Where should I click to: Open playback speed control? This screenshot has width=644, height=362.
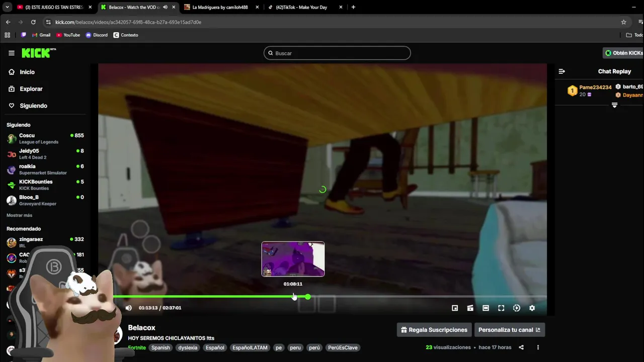pyautogui.click(x=516, y=308)
